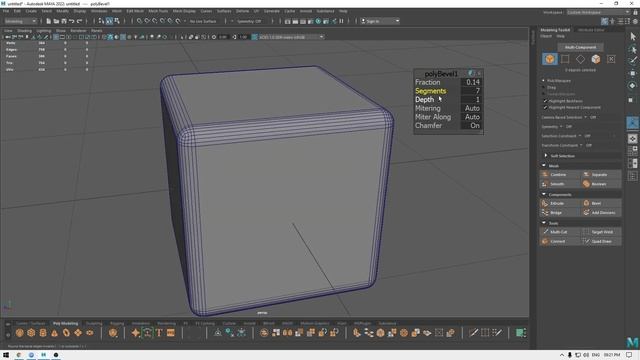This screenshot has width=640, height=360.
Task: Toggle Highlight Backfaces checkbox
Action: 545,101
